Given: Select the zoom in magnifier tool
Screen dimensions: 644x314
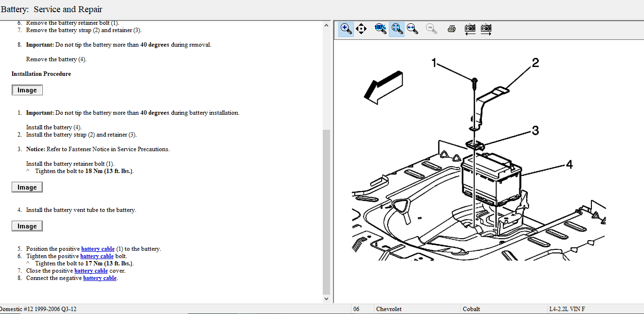Looking at the screenshot, I should [x=346, y=29].
